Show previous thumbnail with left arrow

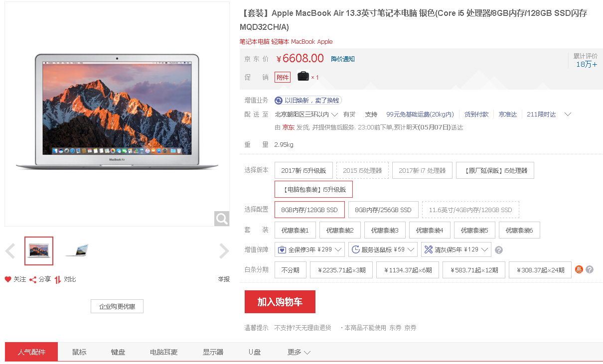coord(10,251)
